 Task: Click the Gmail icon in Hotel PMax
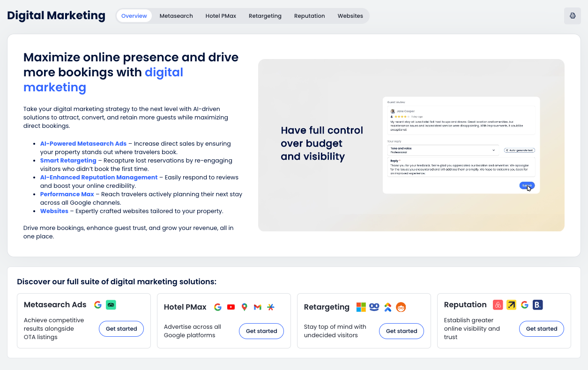click(x=257, y=307)
